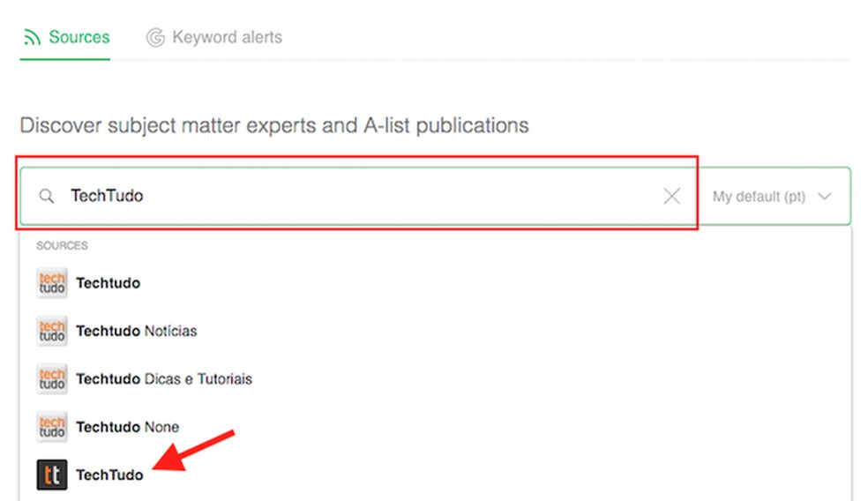Image resolution: width=868 pixels, height=501 pixels.
Task: Open the Keyword alerts tab
Action: [x=227, y=38]
